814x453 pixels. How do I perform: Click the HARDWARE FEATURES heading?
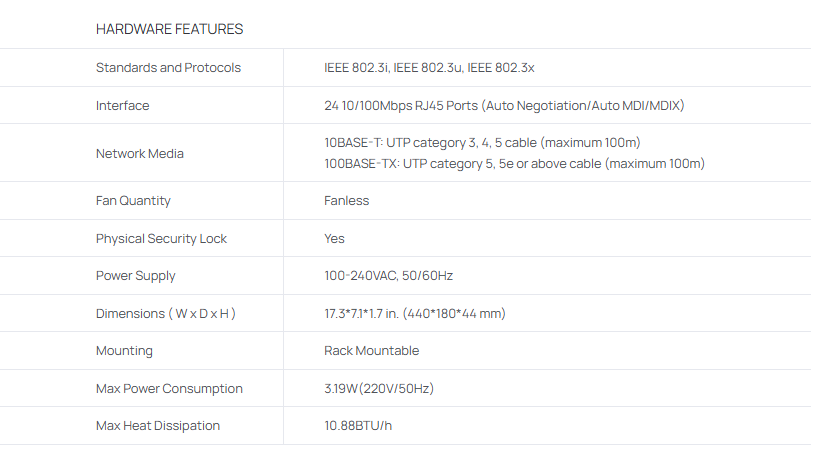tap(169, 29)
